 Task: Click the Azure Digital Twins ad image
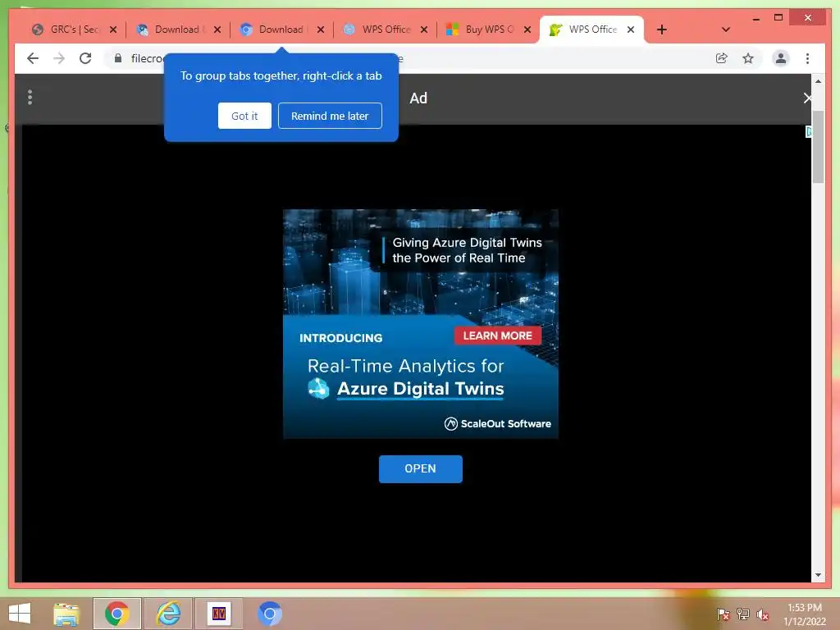point(421,324)
